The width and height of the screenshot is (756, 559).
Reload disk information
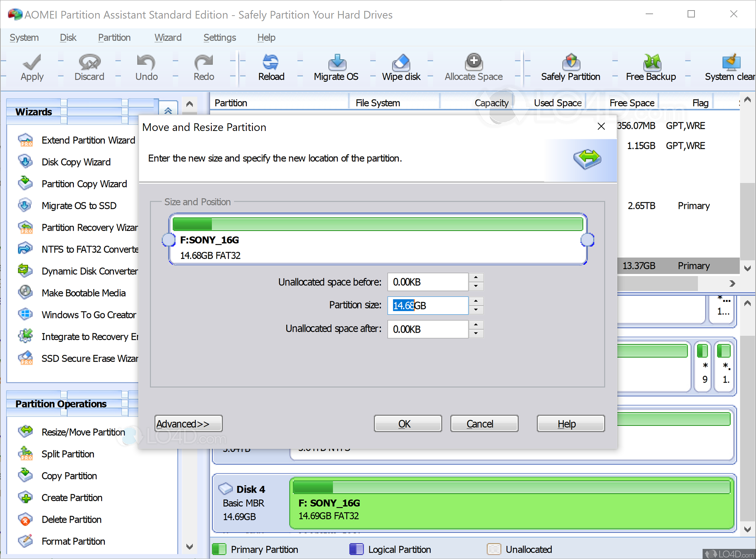tap(271, 68)
